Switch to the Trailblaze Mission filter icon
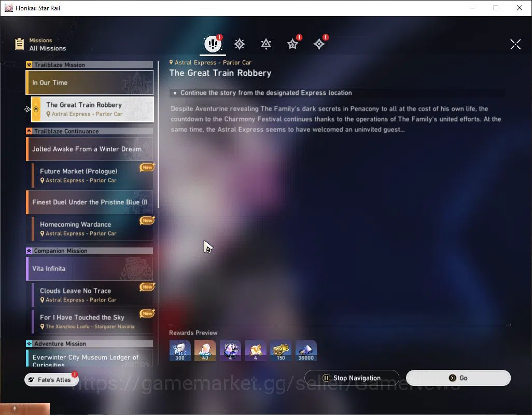Screen dimensions: 532x415 tap(240, 44)
